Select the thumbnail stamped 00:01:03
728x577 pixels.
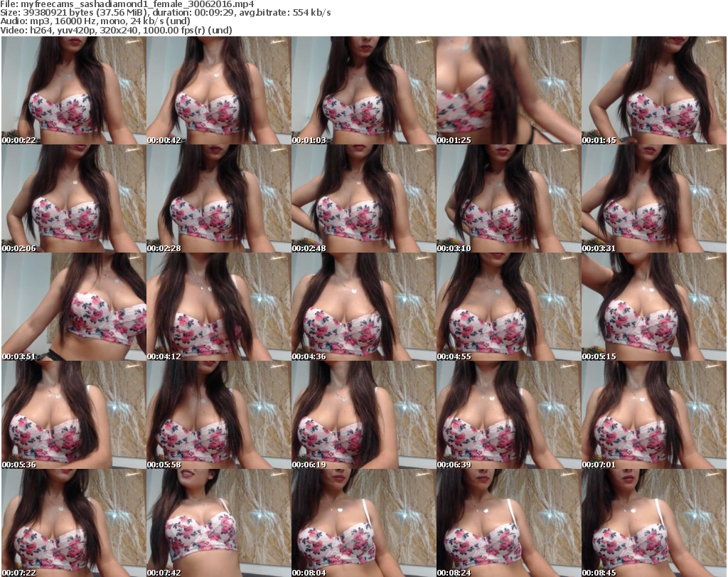(x=363, y=90)
